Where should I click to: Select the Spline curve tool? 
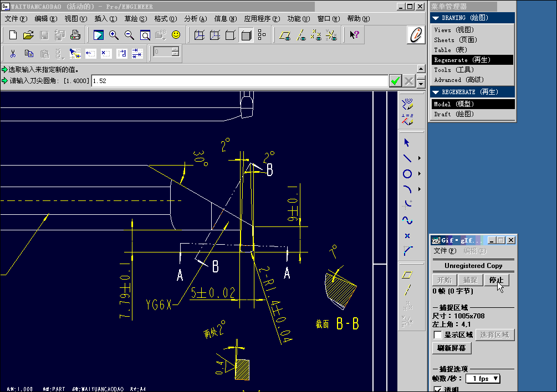[407, 220]
